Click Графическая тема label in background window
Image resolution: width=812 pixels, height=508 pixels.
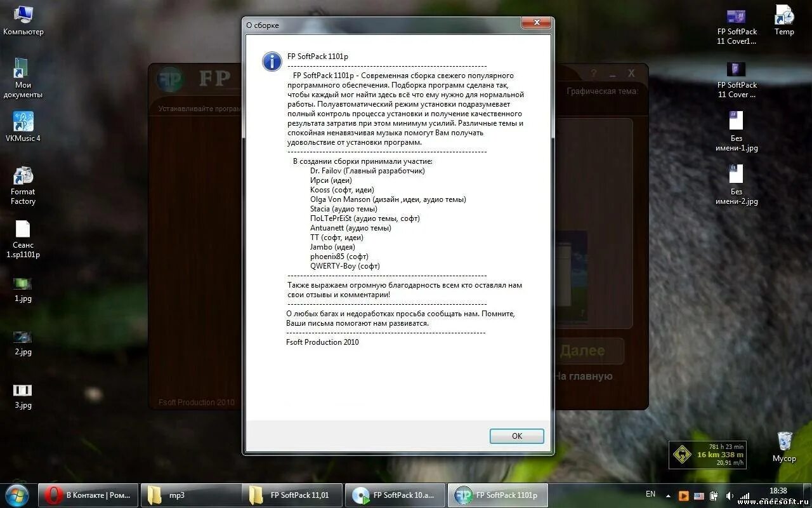click(x=602, y=91)
